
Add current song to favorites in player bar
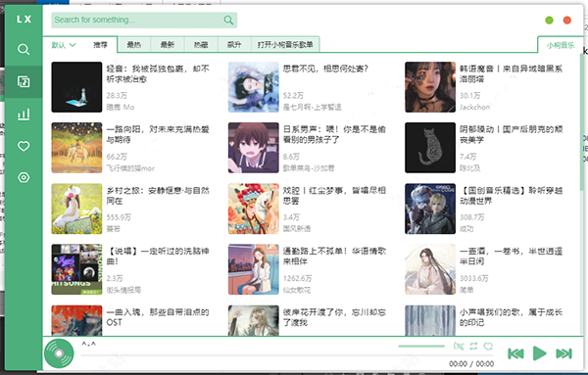[x=488, y=347]
